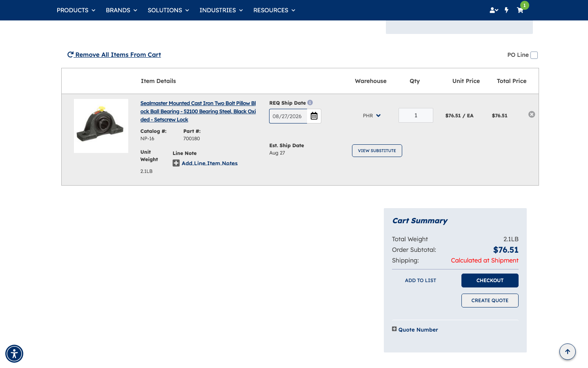
Task: Expand the Products menu
Action: (x=76, y=10)
